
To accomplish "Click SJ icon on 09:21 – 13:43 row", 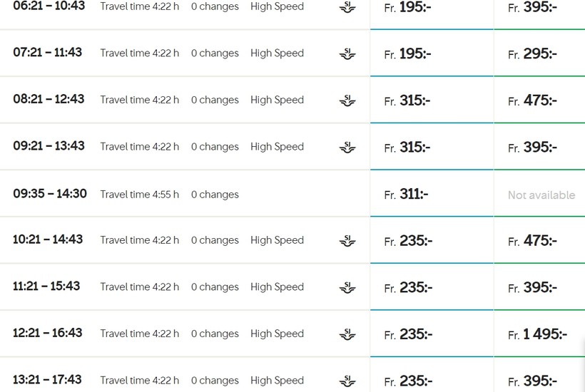I will 347,148.
